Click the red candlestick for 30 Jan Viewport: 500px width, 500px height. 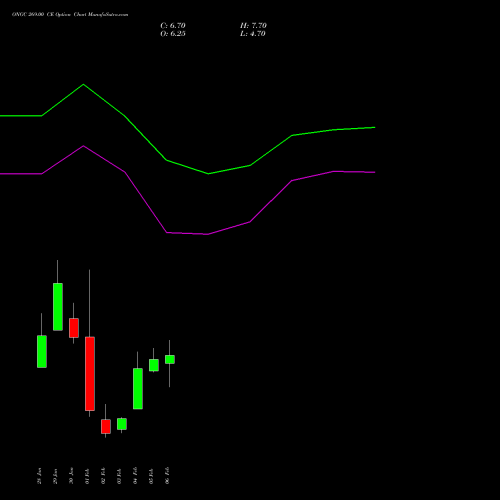coord(74,328)
